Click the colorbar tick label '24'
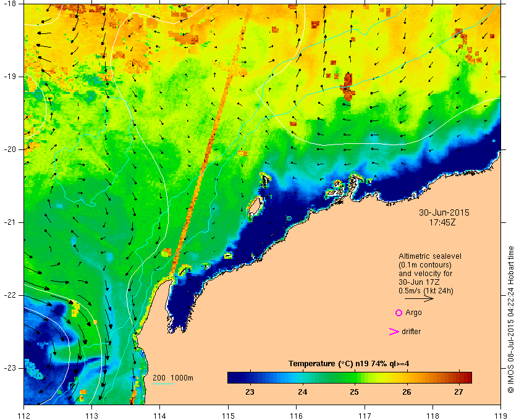 pyautogui.click(x=302, y=392)
